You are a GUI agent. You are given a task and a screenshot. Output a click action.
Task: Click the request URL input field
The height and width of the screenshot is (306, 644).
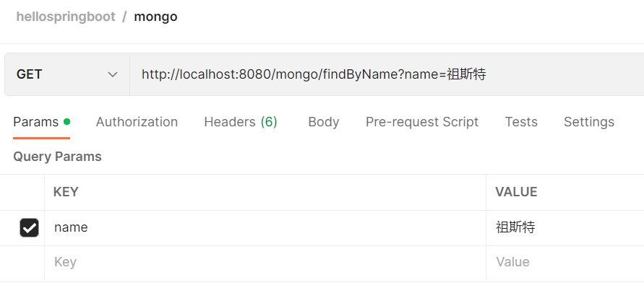(383, 74)
